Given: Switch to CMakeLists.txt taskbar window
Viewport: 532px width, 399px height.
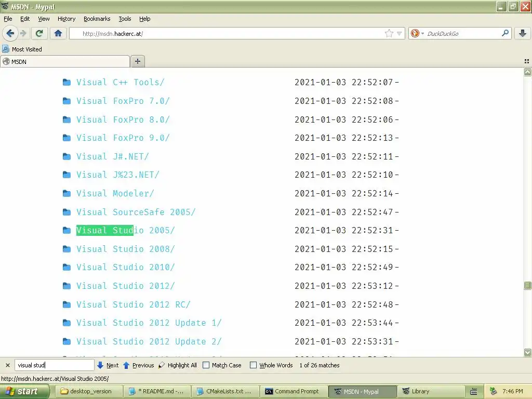Looking at the screenshot, I should pos(225,391).
